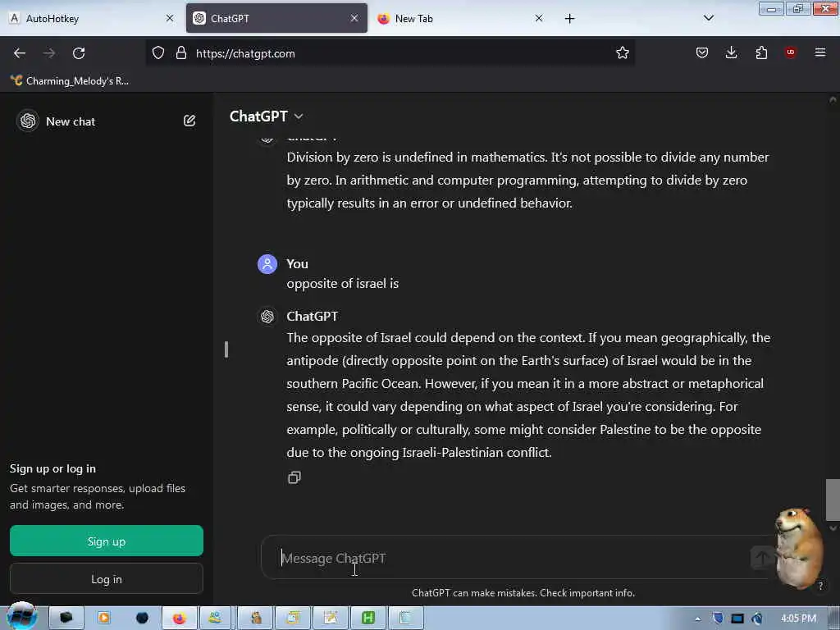This screenshot has width=840, height=630.
Task: Open Firefox from the taskbar
Action: point(179,618)
